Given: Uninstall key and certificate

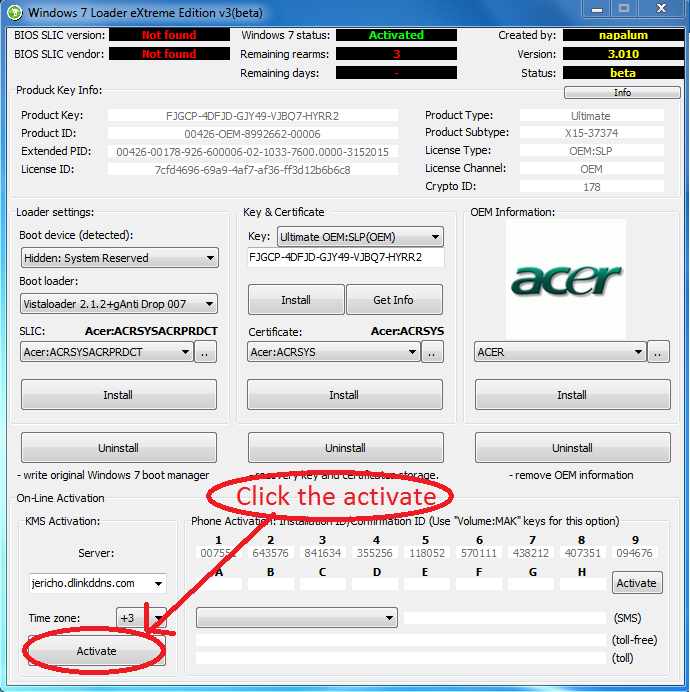Looking at the screenshot, I should click(346, 448).
